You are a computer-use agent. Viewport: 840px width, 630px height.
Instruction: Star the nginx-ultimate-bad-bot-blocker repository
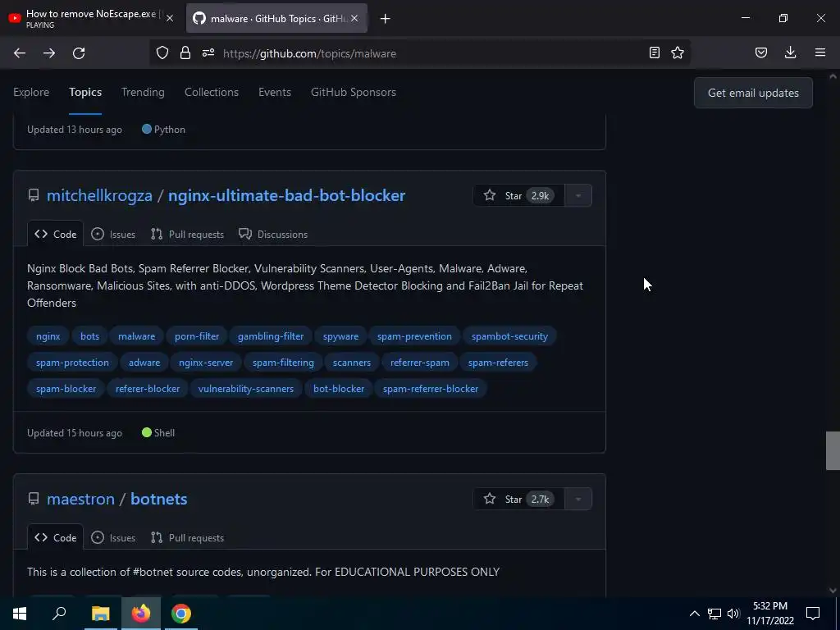click(518, 195)
